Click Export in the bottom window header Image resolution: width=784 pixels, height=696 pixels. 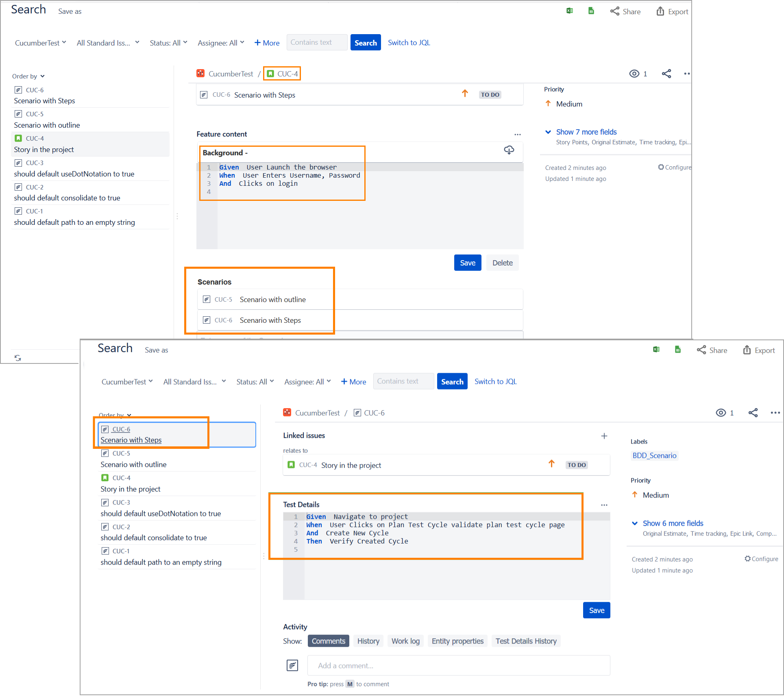[x=759, y=350]
